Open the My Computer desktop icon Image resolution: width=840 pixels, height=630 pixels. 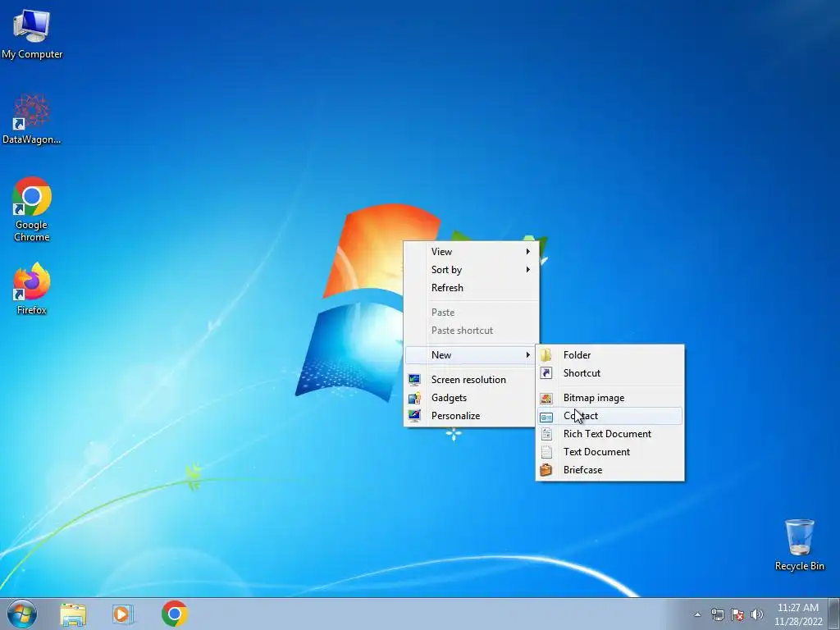coord(32,33)
